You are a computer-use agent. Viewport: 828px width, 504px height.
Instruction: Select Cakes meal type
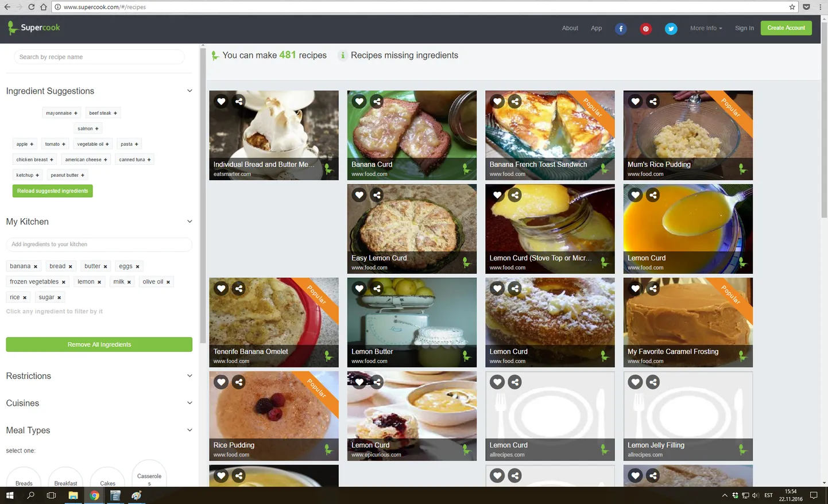tap(107, 477)
